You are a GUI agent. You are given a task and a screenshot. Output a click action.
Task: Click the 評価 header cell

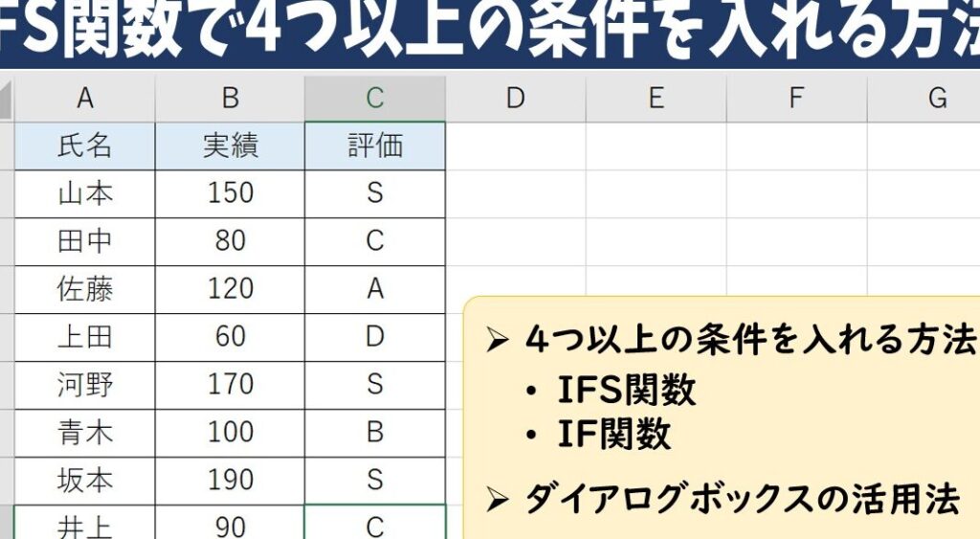click(x=375, y=146)
